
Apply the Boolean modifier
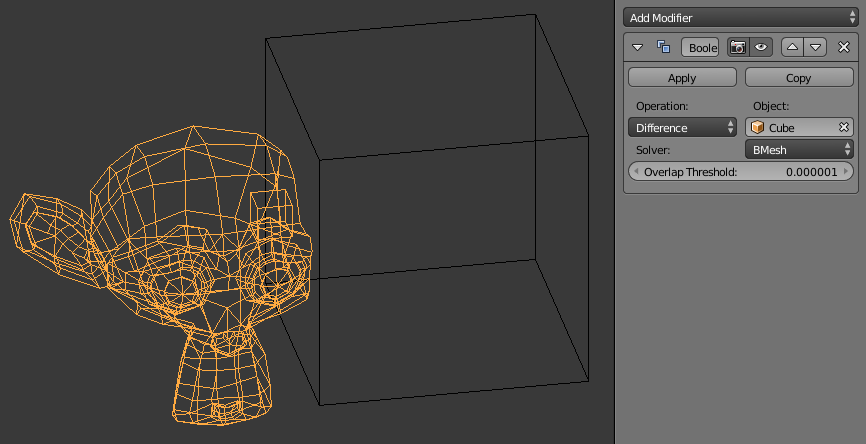[682, 78]
